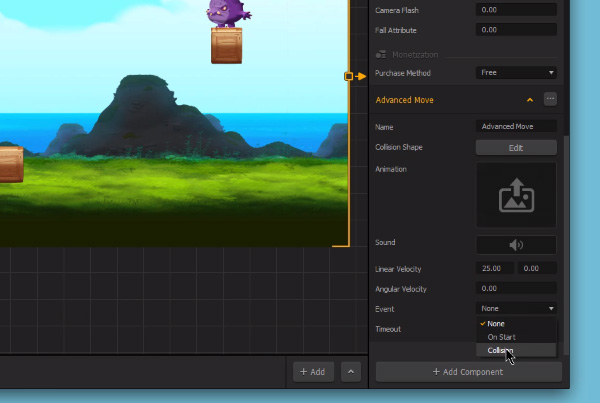600x403 pixels.
Task: Edit Linear Velocity X value 25.00
Action: [x=494, y=269]
